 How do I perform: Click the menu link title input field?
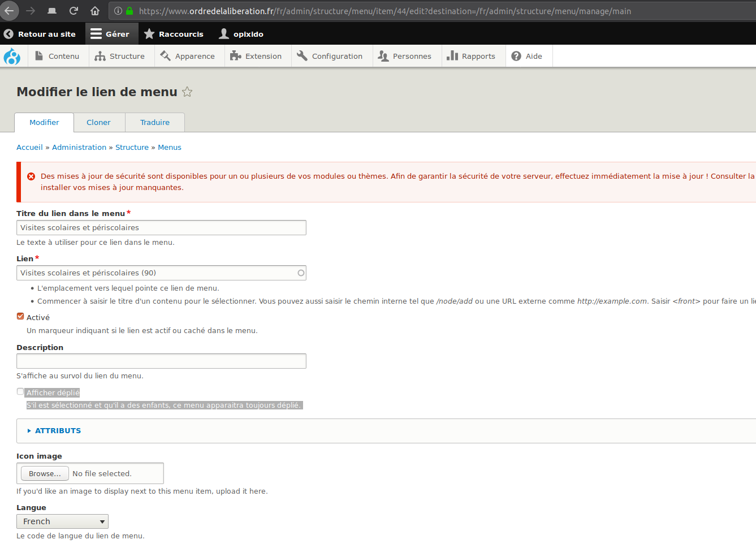[161, 227]
